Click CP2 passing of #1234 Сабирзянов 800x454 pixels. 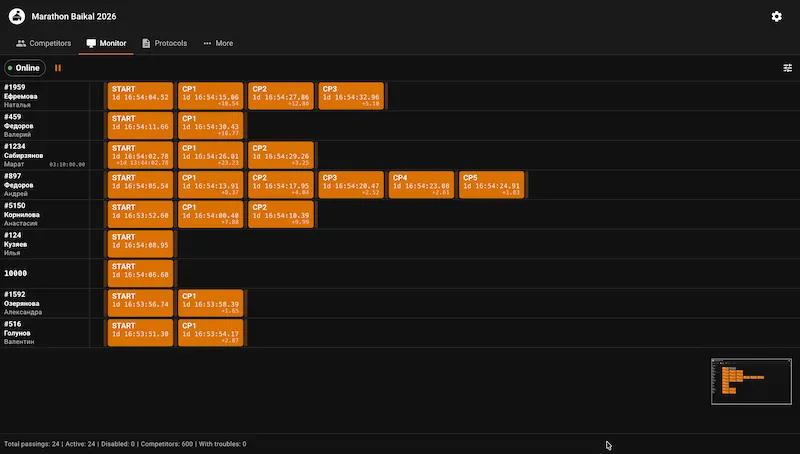(281, 155)
